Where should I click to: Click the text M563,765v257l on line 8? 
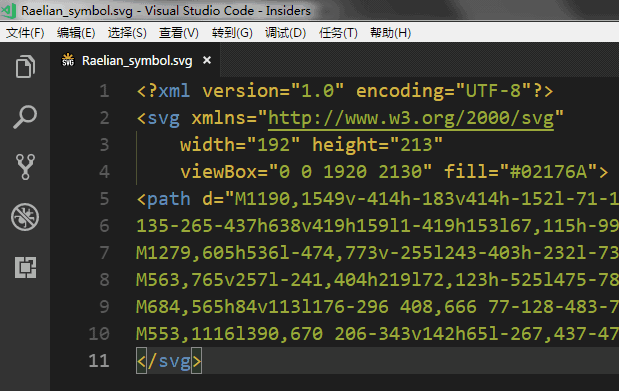[207, 280]
